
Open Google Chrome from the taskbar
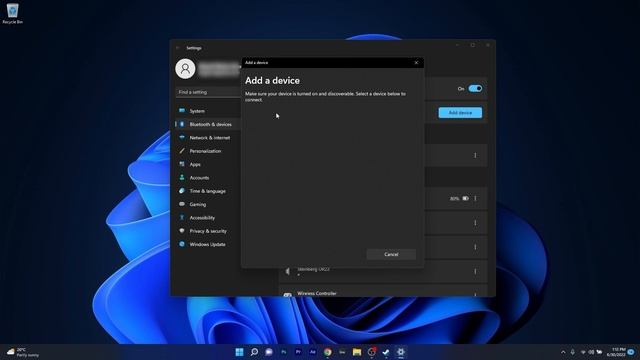(x=328, y=352)
